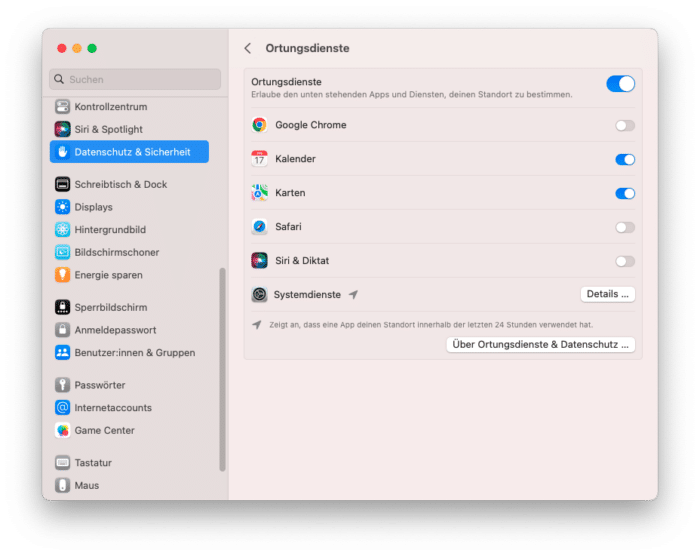Click the Ortungsdienste page title

coord(307,48)
